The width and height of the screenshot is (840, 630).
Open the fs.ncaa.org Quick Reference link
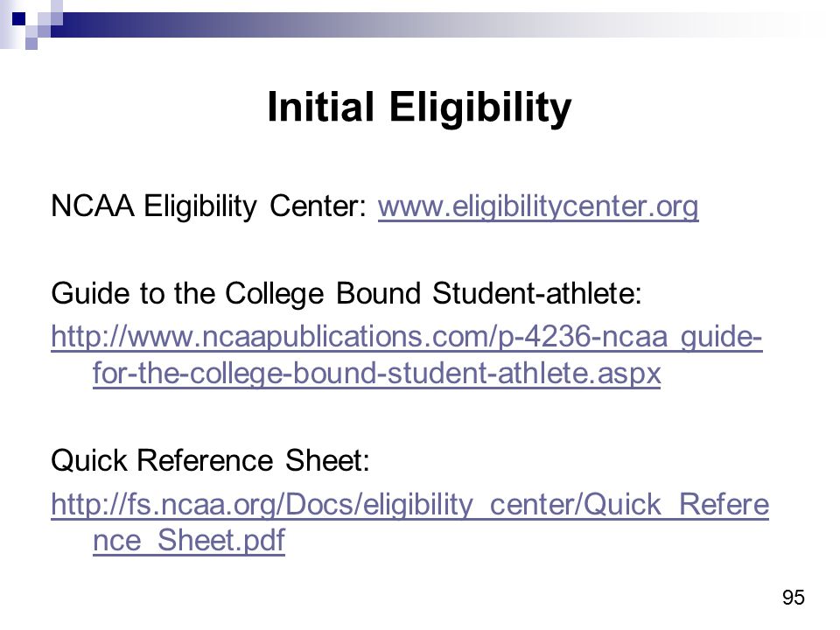[409, 505]
